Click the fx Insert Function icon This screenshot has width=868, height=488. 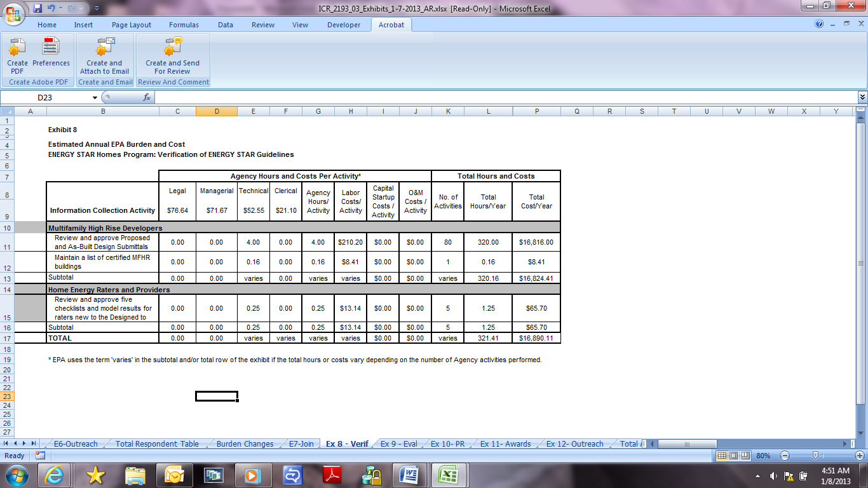(x=147, y=97)
